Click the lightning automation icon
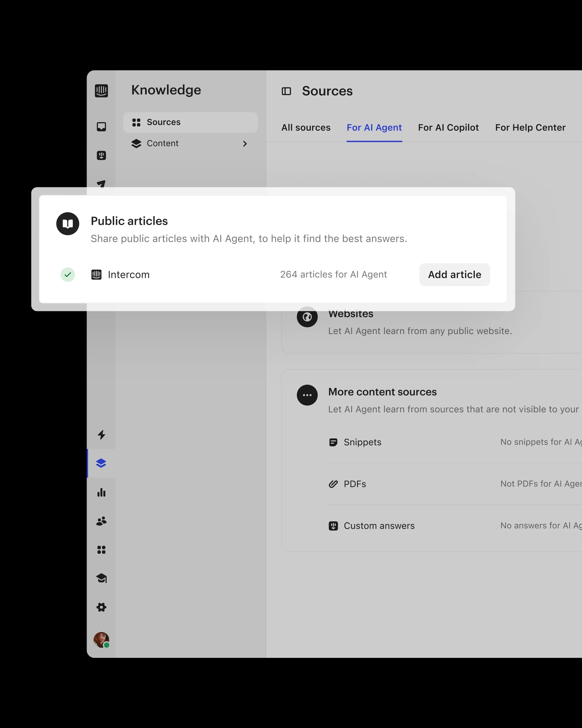The height and width of the screenshot is (728, 582). pyautogui.click(x=101, y=435)
